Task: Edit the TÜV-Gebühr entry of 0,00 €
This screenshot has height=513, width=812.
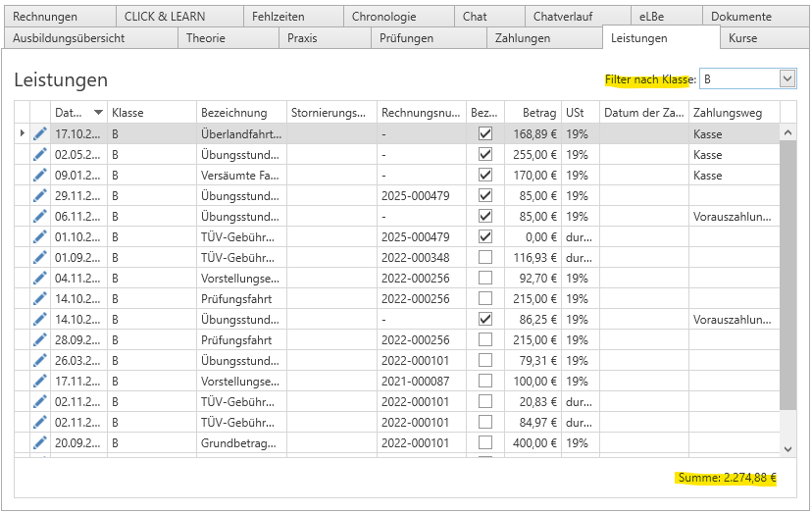Action: 40,236
